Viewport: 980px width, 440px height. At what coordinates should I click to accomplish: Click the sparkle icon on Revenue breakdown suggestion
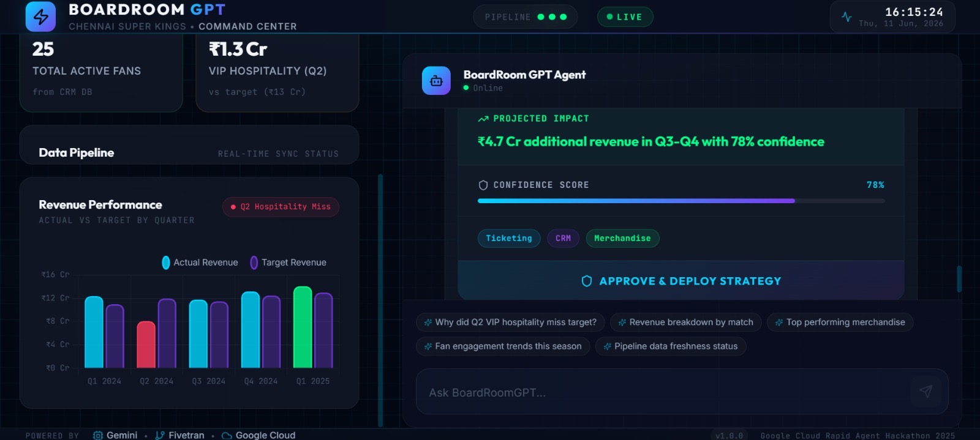[x=622, y=323]
